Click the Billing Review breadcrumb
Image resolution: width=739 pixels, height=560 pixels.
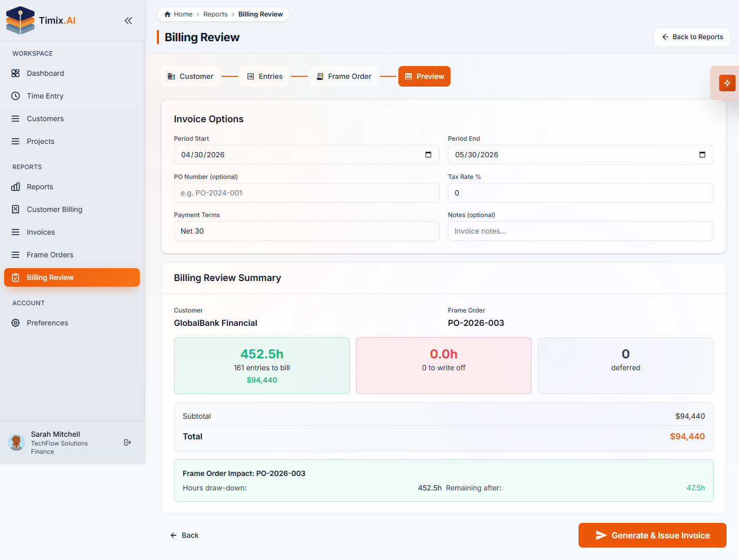click(261, 14)
